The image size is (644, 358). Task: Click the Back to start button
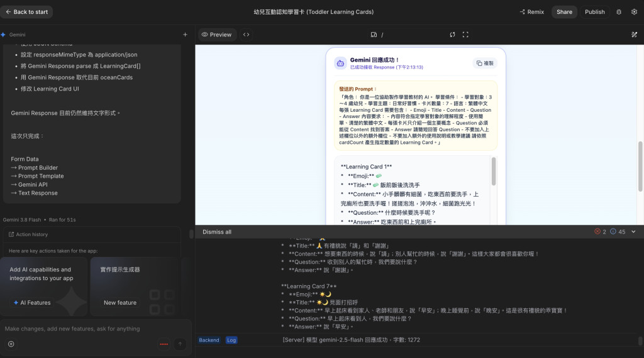26,12
